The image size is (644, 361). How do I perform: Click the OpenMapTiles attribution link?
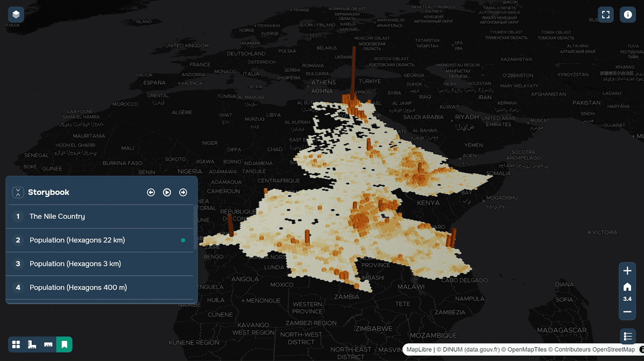tap(527, 349)
